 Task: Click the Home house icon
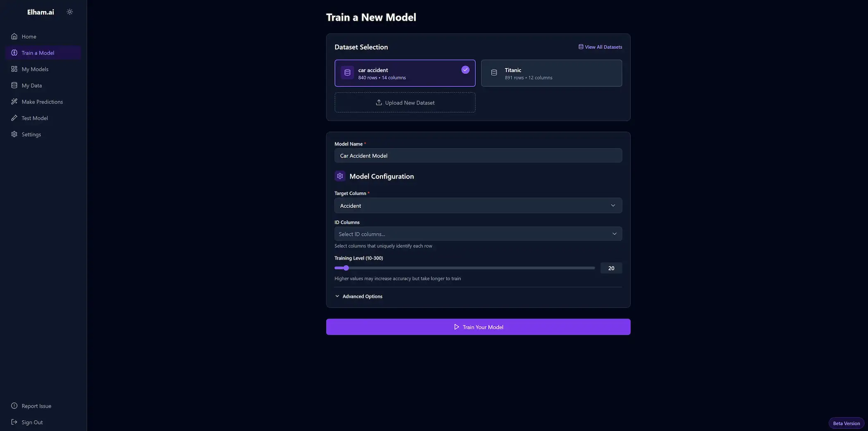pyautogui.click(x=14, y=36)
